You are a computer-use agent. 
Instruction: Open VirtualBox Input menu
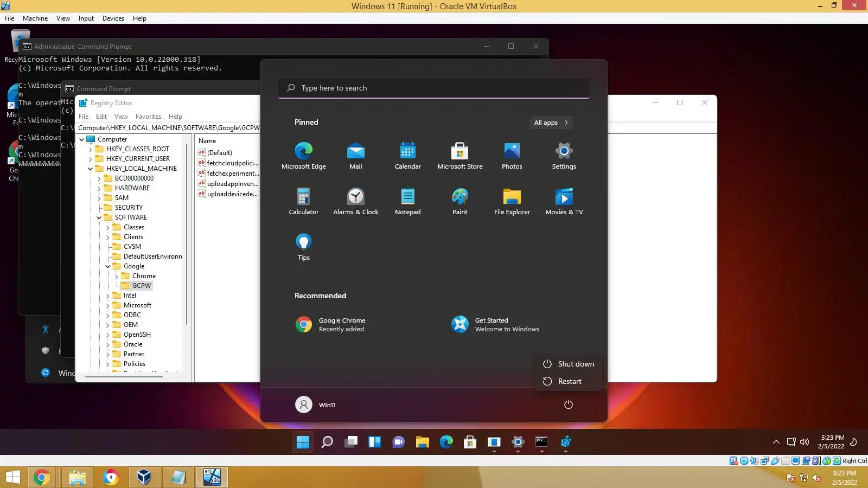point(86,18)
